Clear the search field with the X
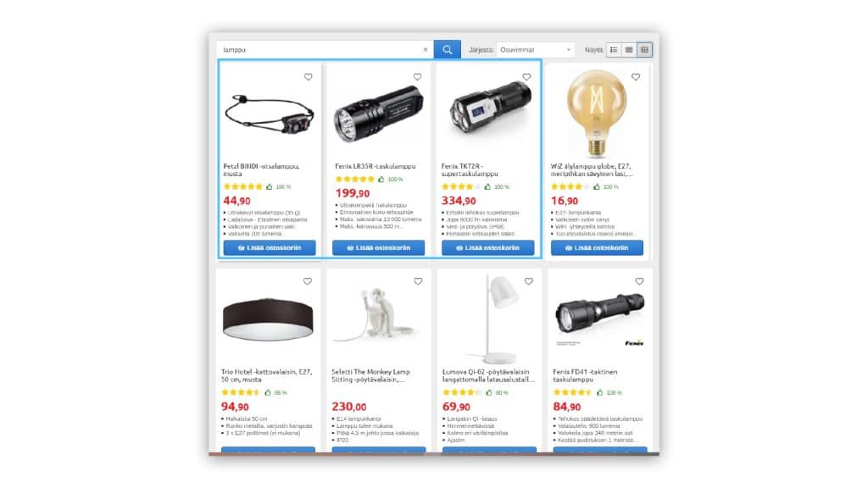868x488 pixels. [x=426, y=50]
